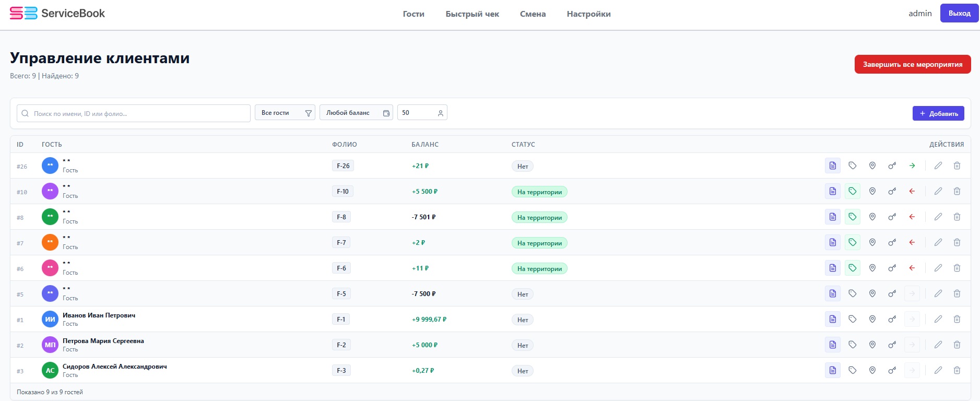Open the "Любой баланс" balance dropdown

pos(356,113)
